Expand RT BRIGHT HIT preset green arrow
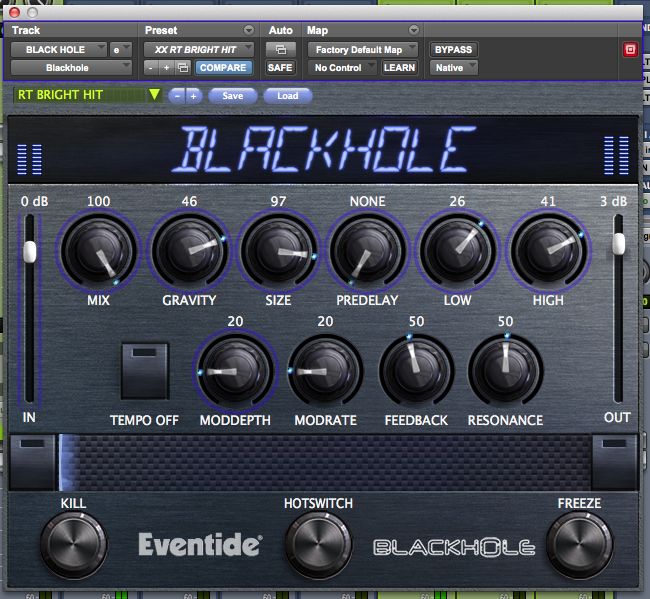The width and height of the screenshot is (650, 599). [x=155, y=95]
